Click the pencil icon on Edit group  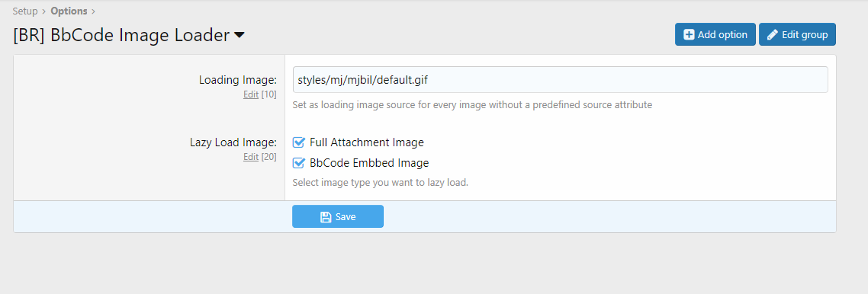(772, 35)
